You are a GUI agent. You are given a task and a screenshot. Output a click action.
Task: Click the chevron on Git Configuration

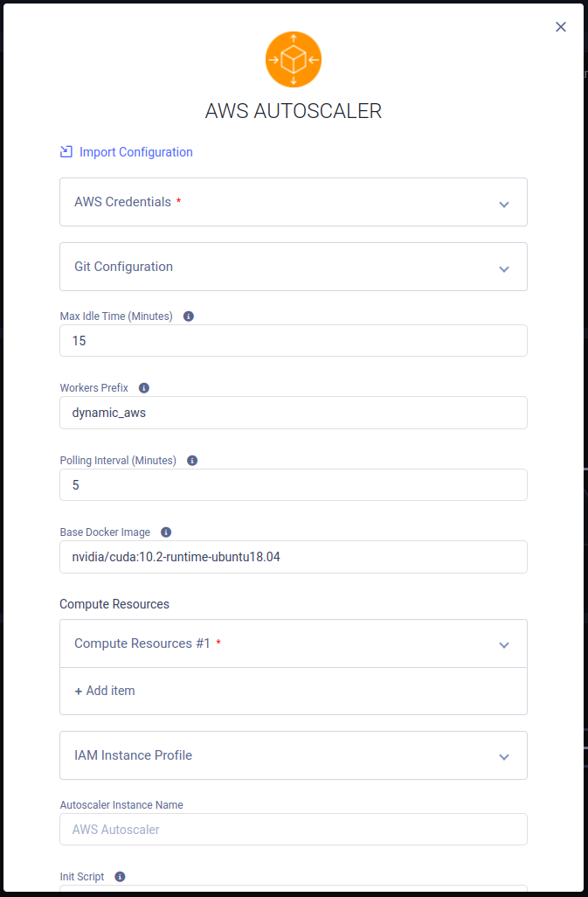coord(504,268)
